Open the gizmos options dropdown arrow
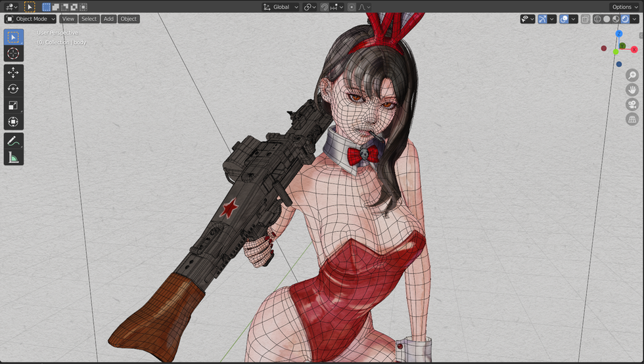The height and width of the screenshot is (364, 644). point(552,19)
